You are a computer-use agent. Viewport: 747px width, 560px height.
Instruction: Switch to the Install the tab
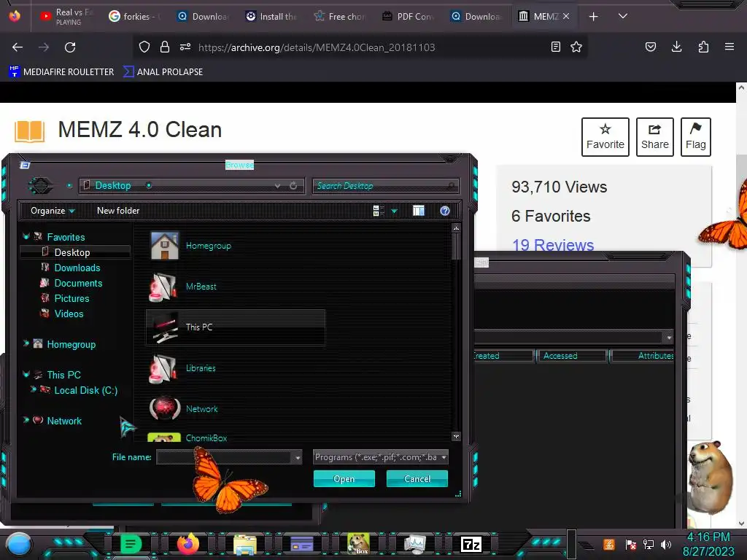pyautogui.click(x=271, y=16)
